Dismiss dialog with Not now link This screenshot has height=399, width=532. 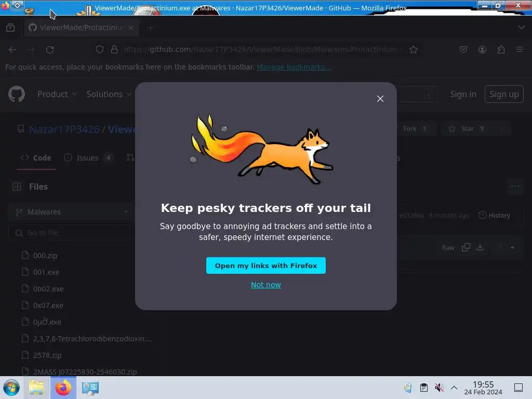(x=265, y=285)
